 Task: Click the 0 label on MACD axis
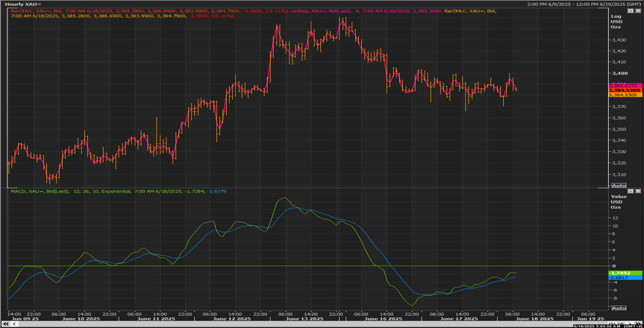point(614,266)
